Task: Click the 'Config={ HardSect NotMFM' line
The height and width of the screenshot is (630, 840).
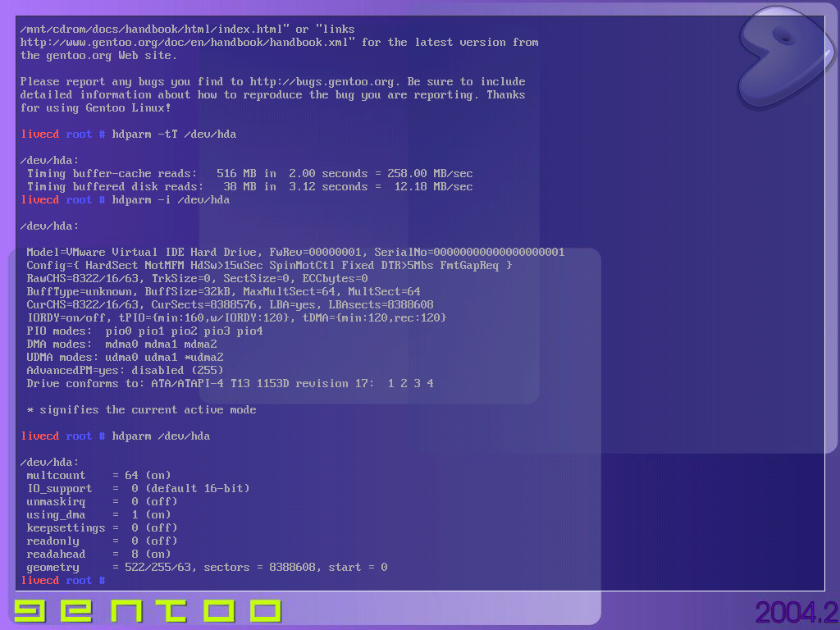Action: coord(269,266)
